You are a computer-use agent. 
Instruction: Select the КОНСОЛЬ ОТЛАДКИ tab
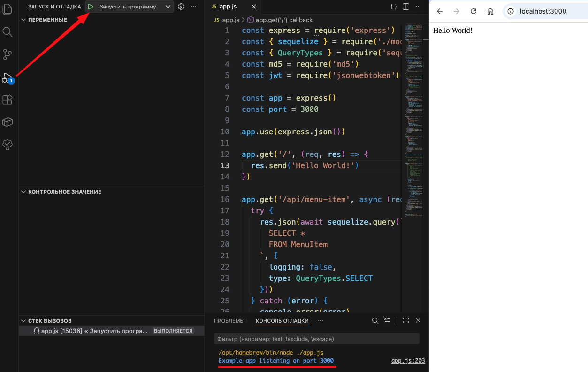point(282,321)
